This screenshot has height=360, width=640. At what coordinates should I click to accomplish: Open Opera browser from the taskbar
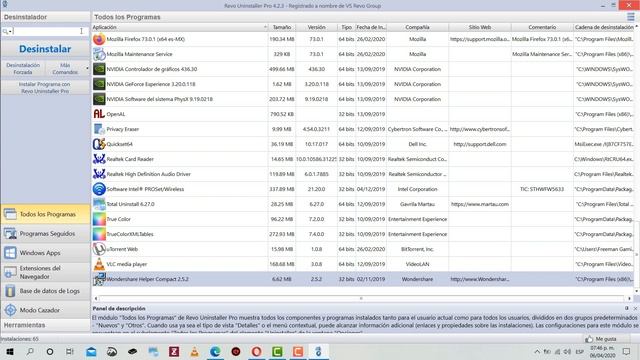point(256,351)
